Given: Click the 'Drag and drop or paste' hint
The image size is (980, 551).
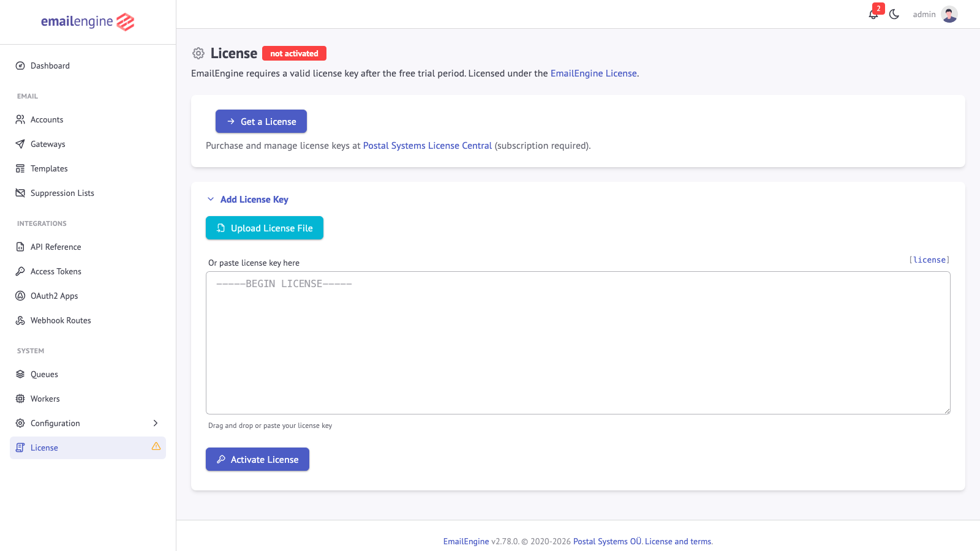Looking at the screenshot, I should [270, 425].
